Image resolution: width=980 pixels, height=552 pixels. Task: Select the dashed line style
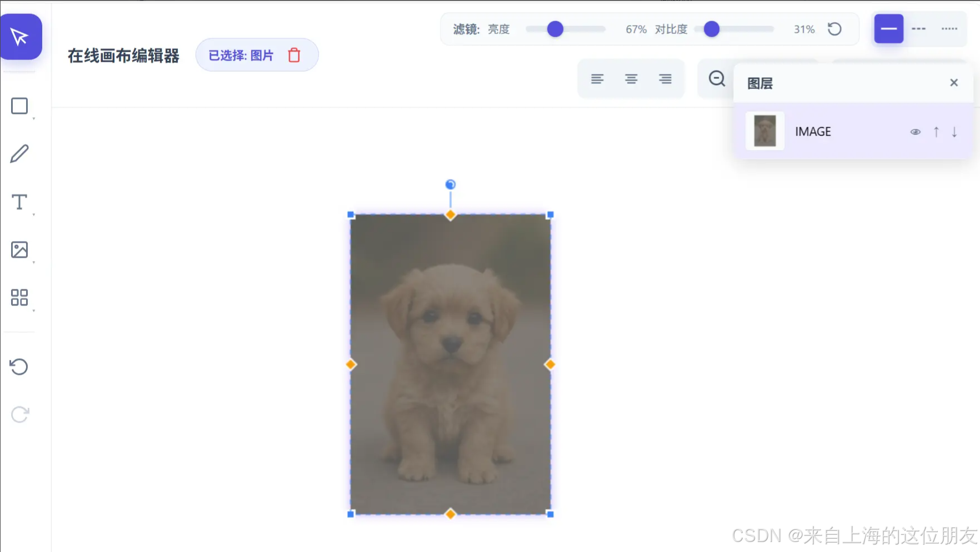(x=919, y=29)
